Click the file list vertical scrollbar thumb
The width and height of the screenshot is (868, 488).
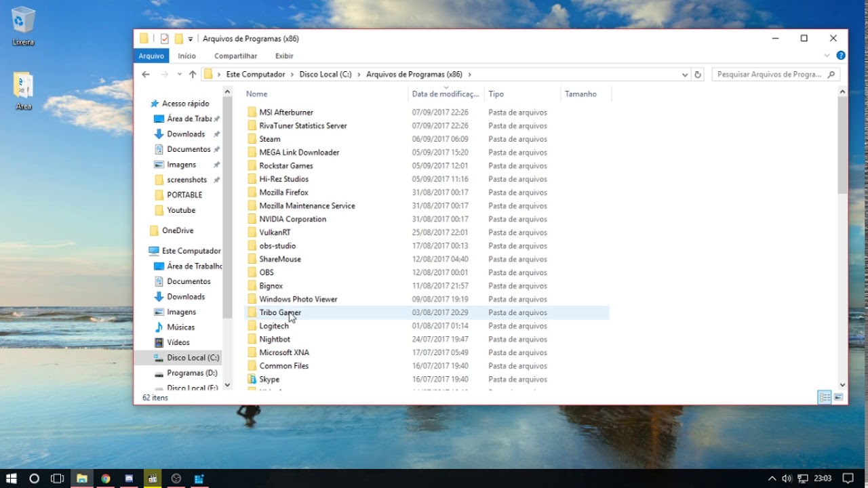(x=842, y=145)
